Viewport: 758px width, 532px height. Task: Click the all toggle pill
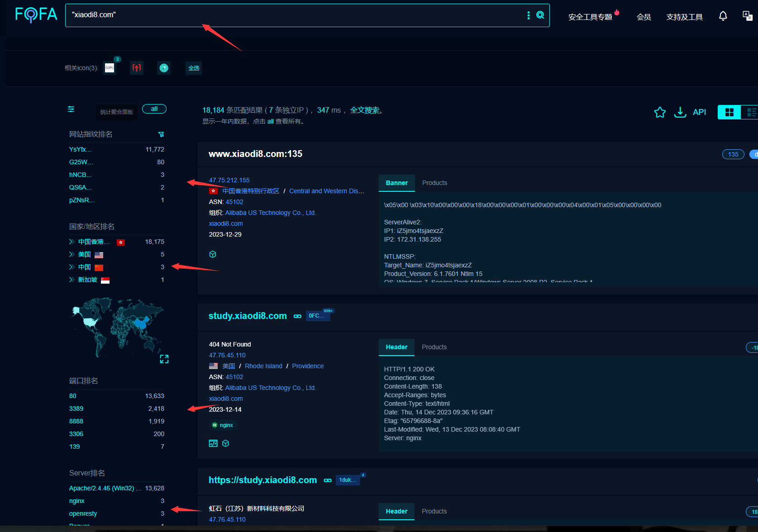coord(154,109)
